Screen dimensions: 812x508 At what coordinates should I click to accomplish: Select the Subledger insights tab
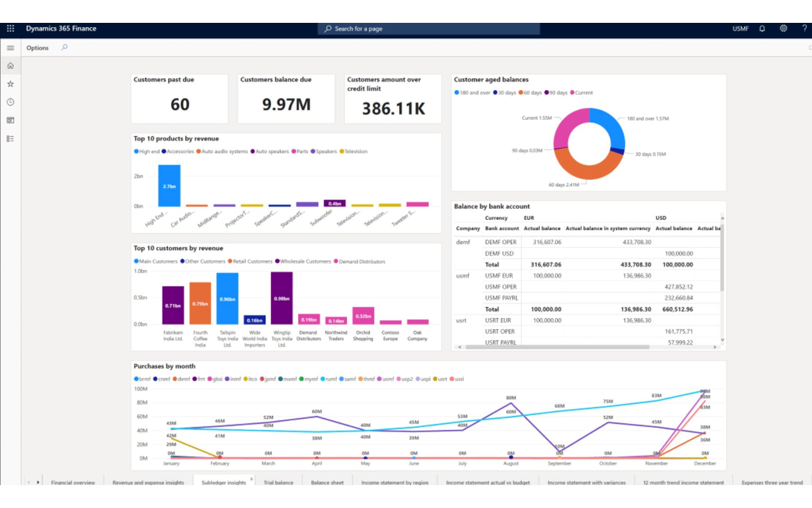point(223,482)
